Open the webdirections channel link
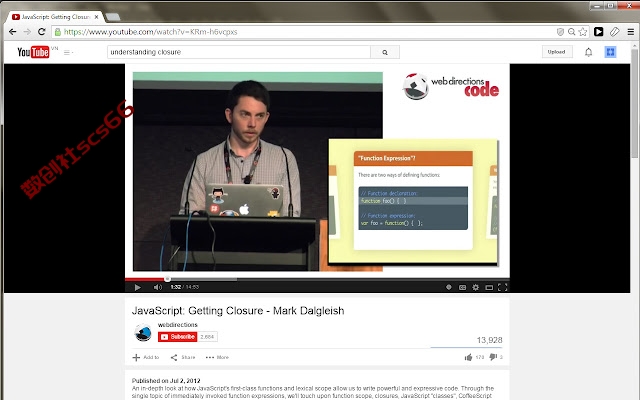This screenshot has height=400, width=640. tap(178, 325)
